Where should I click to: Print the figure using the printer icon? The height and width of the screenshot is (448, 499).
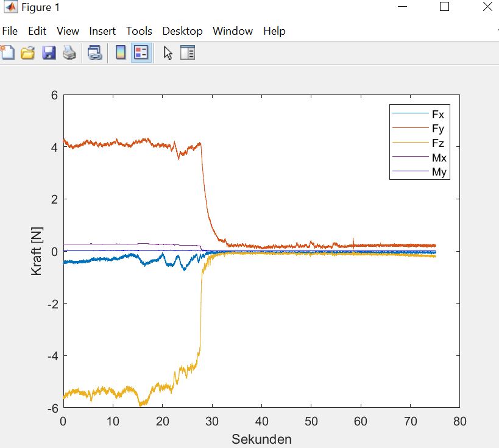69,53
